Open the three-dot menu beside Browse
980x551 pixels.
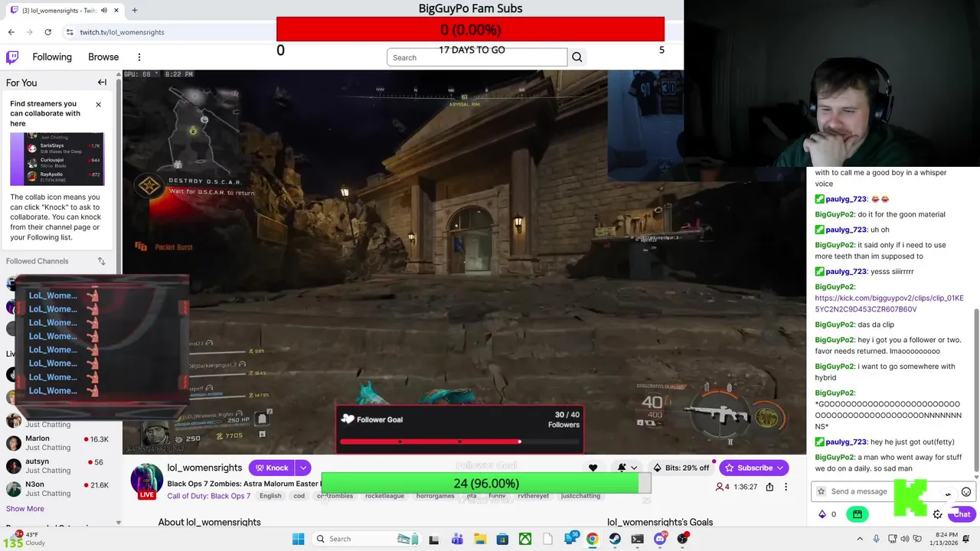coord(139,57)
